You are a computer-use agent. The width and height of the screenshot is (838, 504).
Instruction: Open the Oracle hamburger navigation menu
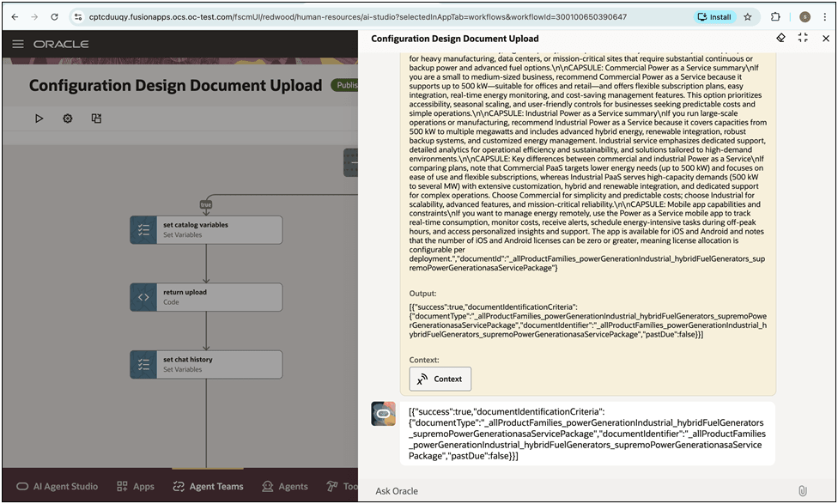(x=18, y=44)
